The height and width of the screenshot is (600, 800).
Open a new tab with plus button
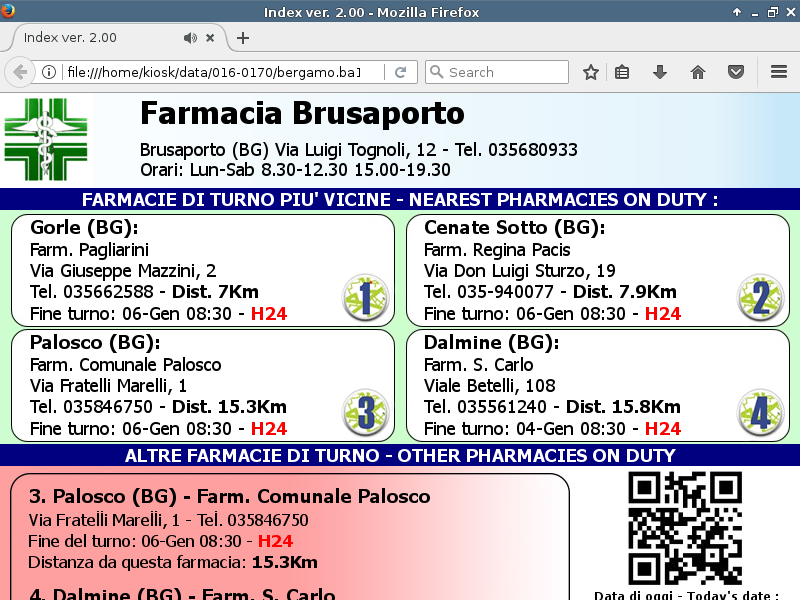coord(243,38)
